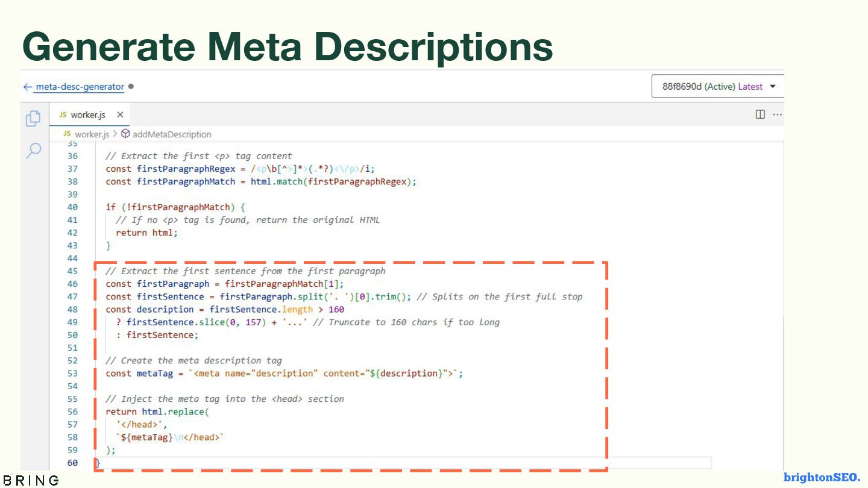Click the back arrow beside meta-desc-generator
The height and width of the screenshot is (488, 868).
27,87
